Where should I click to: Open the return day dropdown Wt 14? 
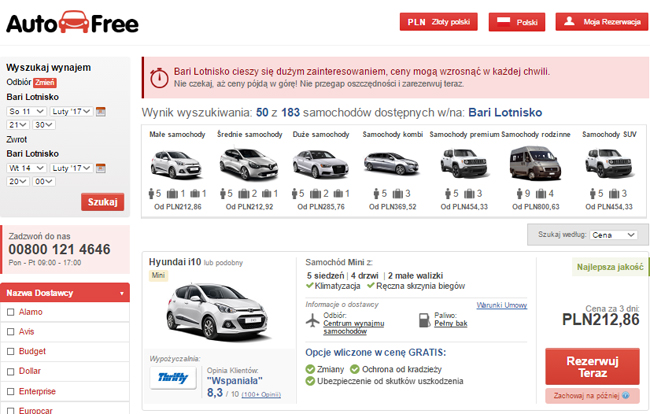point(27,168)
